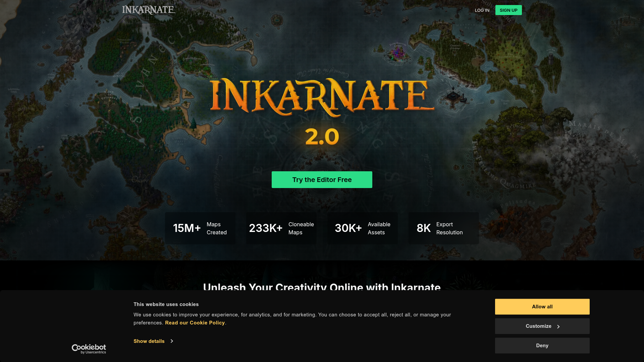Click the 8K Export Resolution stat card

(444, 228)
